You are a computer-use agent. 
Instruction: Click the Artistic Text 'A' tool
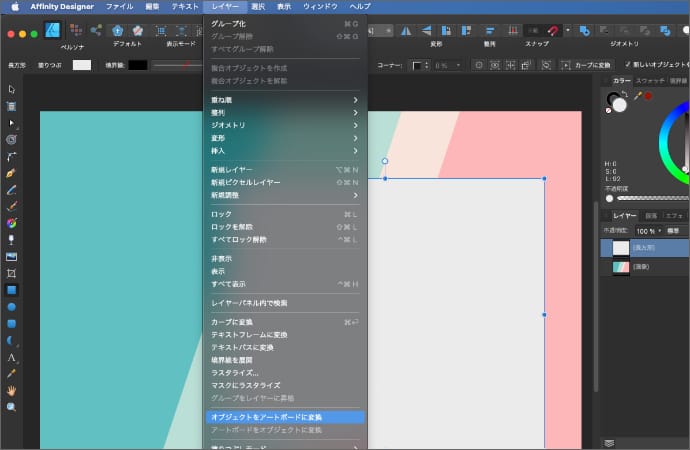(12, 357)
